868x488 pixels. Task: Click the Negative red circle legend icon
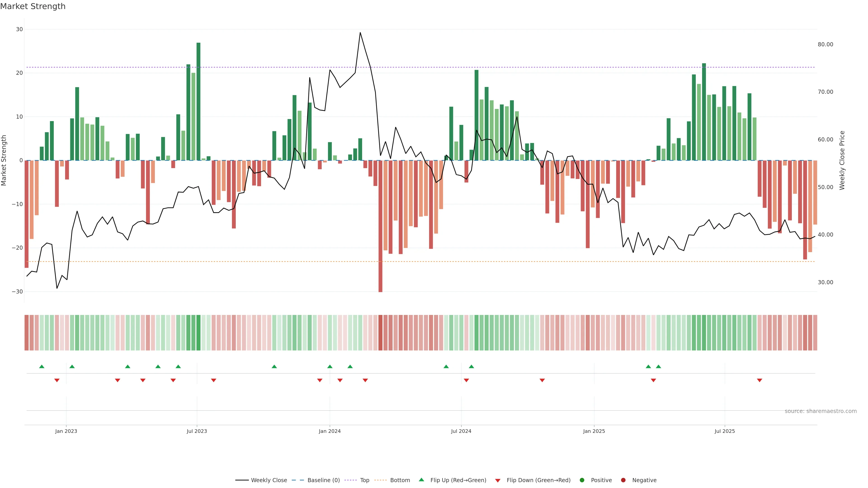click(623, 480)
